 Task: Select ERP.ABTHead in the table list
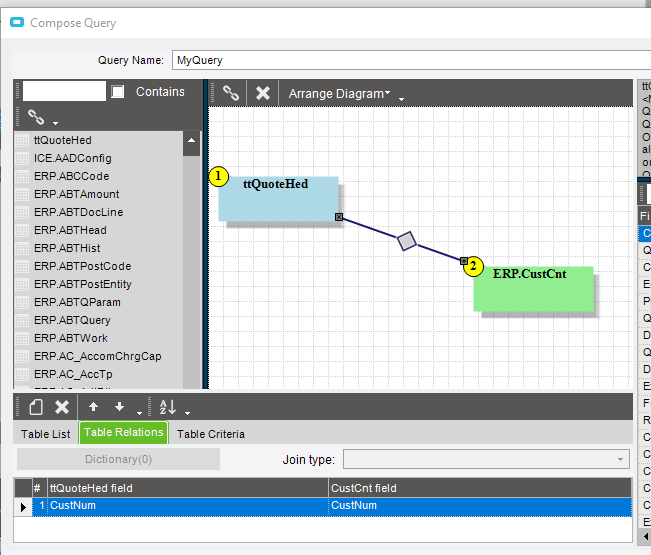point(70,230)
